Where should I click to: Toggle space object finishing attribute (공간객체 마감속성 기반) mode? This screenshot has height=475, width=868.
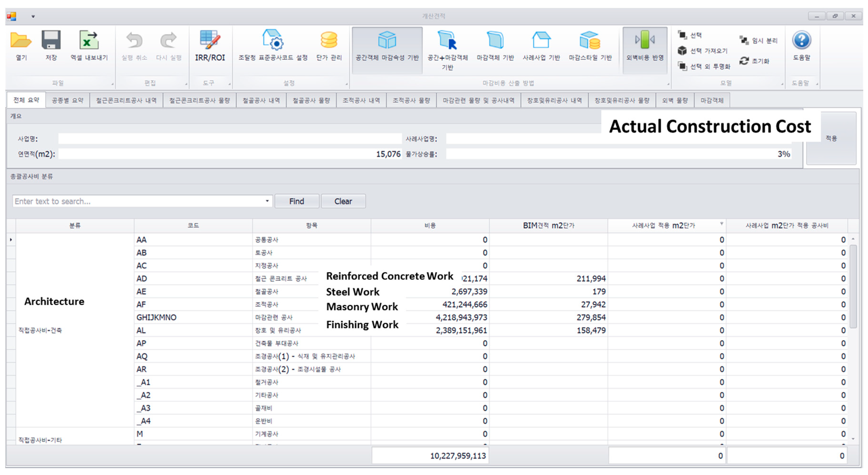(387, 41)
